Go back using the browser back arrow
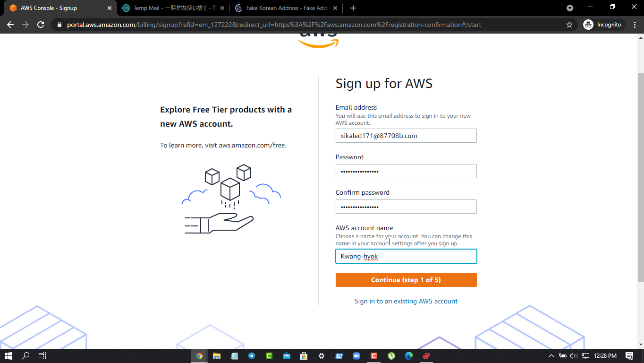This screenshot has height=363, width=644. (10, 25)
